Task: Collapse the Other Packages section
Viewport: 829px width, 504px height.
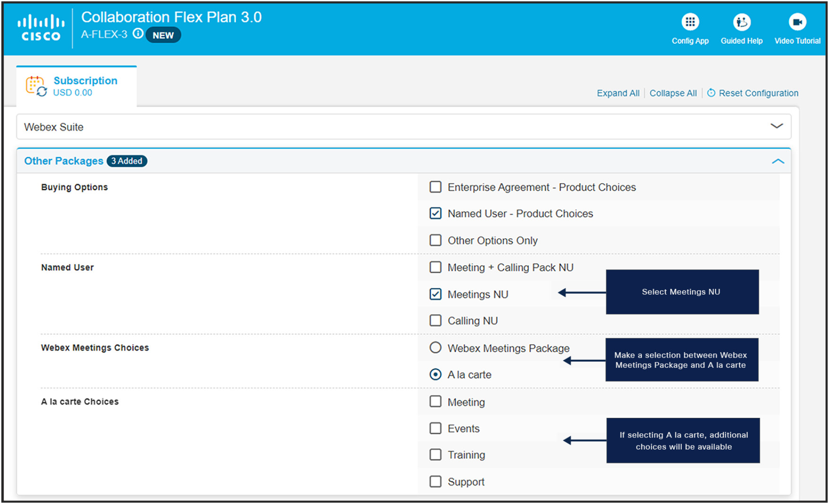Action: (x=779, y=161)
